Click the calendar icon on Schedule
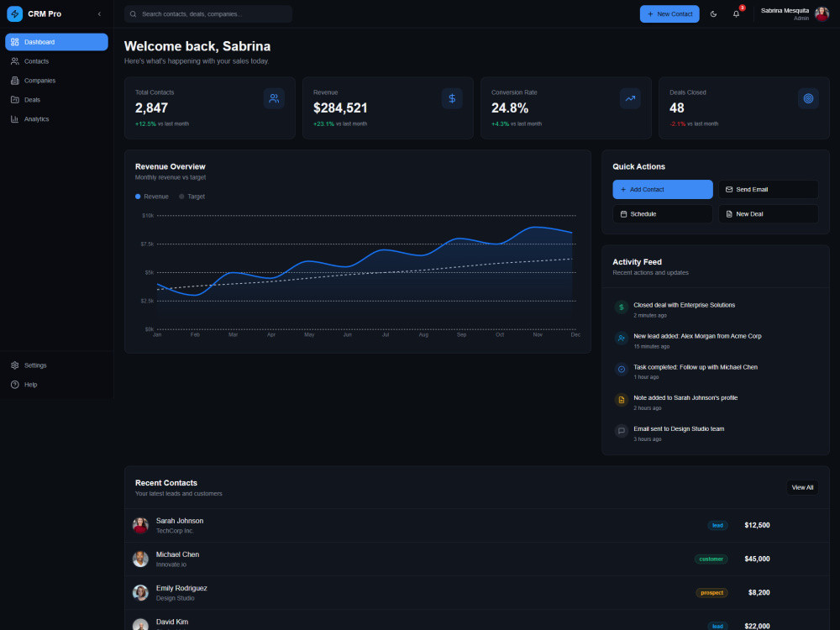Viewport: 840px width, 630px height. [623, 213]
